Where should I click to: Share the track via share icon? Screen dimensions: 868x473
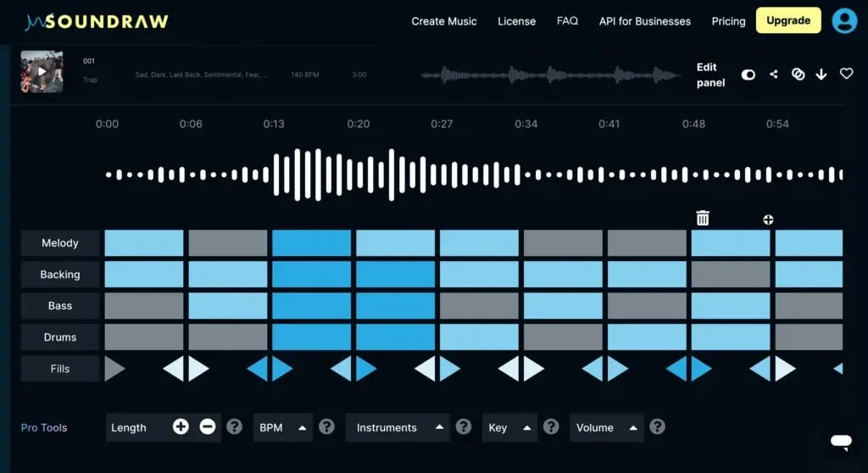[x=773, y=75]
